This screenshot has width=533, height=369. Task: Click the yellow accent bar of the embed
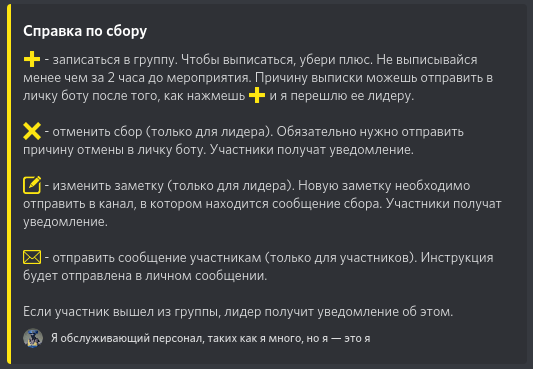9,184
